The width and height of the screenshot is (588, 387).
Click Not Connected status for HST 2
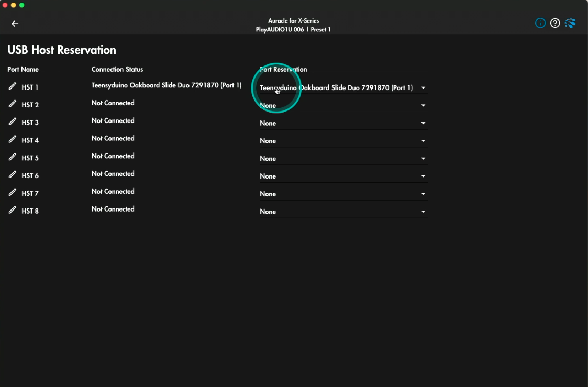pos(113,103)
